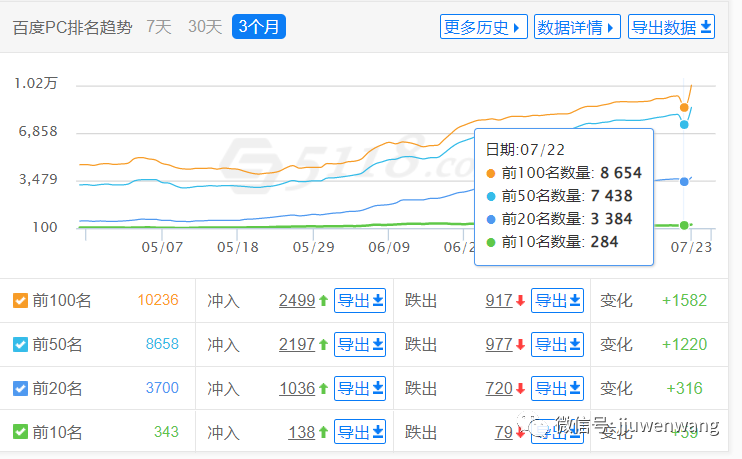
Task: Export 前20名 跌出 keywords
Action: 557,388
